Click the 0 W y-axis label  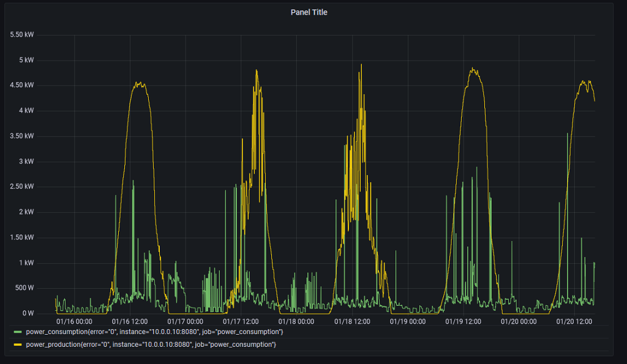click(28, 313)
